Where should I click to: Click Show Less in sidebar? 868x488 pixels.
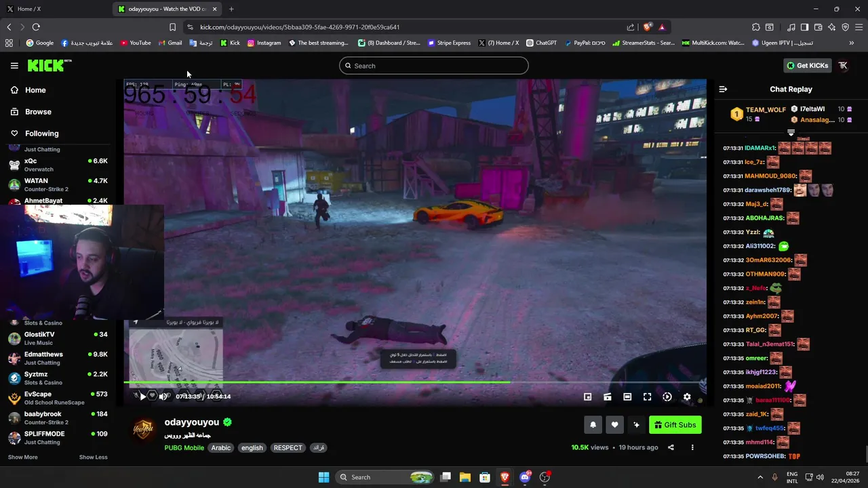pos(93,457)
